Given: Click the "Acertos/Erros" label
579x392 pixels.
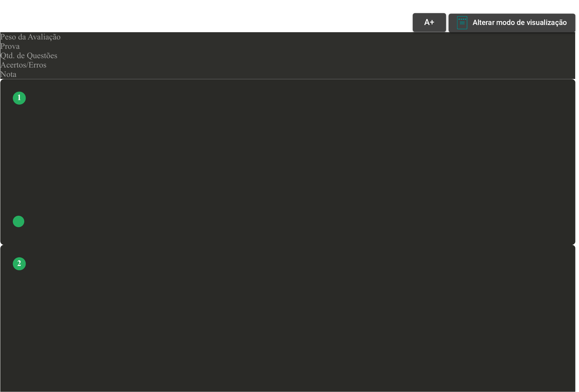Looking at the screenshot, I should [x=23, y=65].
